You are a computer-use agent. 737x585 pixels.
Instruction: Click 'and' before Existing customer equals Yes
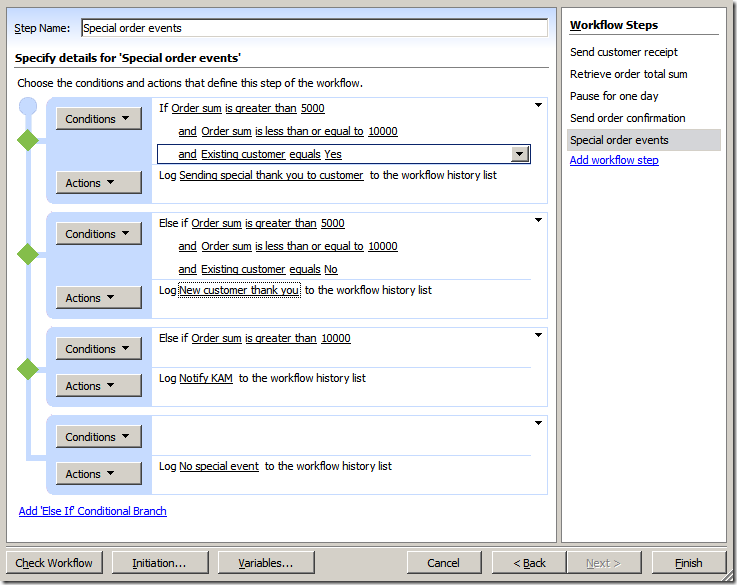coord(187,154)
